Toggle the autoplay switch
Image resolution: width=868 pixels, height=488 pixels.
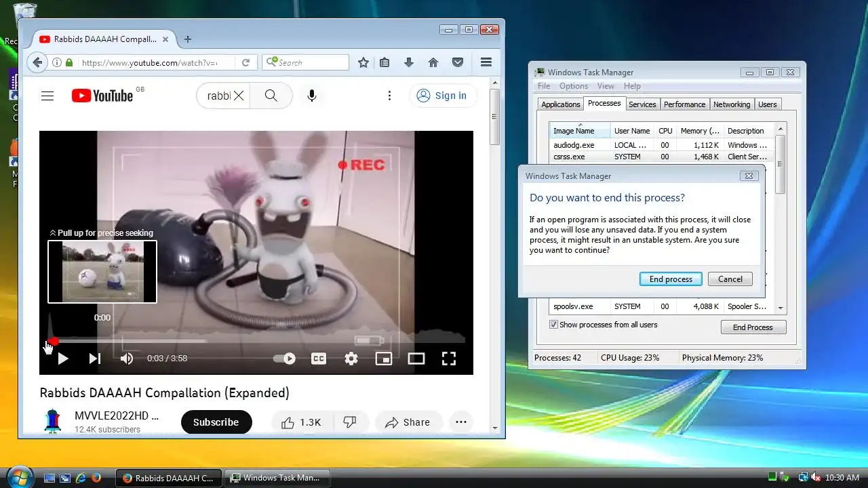pos(285,359)
